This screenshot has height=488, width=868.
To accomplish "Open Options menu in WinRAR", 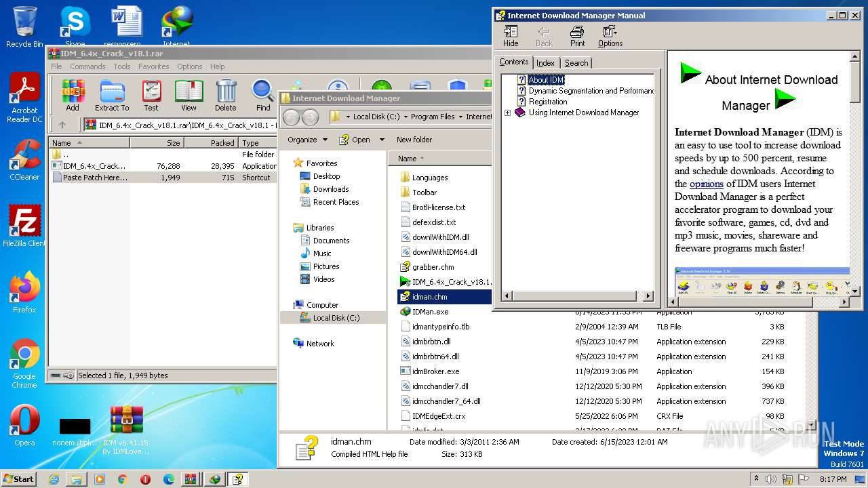I will (190, 66).
